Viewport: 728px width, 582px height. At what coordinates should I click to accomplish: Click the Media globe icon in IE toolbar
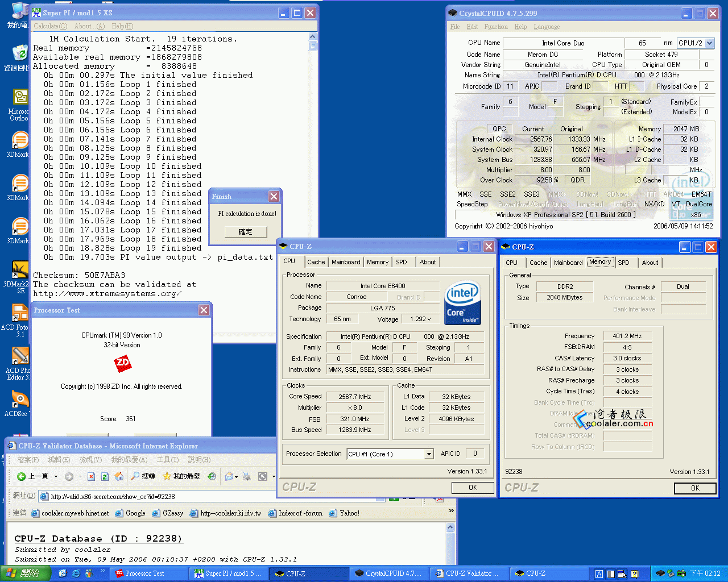click(x=212, y=476)
